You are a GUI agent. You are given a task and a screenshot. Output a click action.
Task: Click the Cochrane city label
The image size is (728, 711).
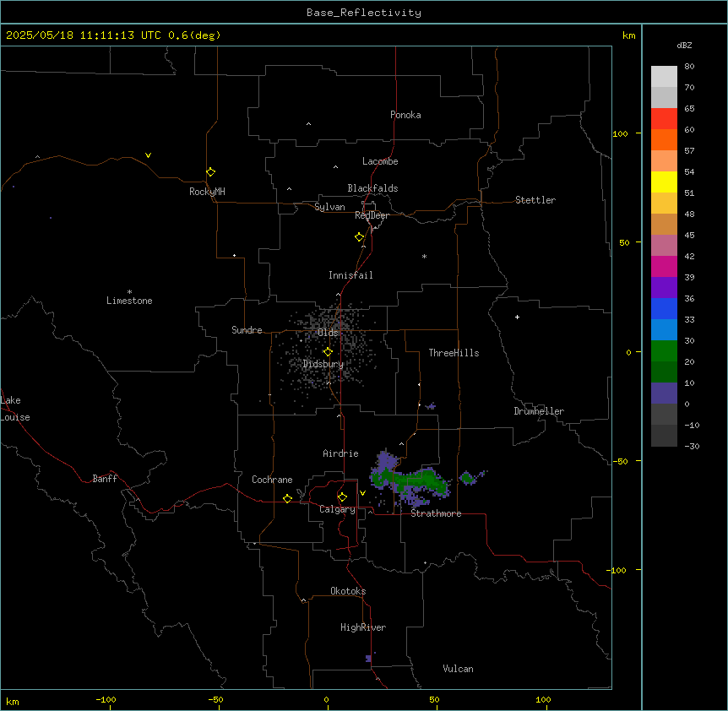(272, 480)
